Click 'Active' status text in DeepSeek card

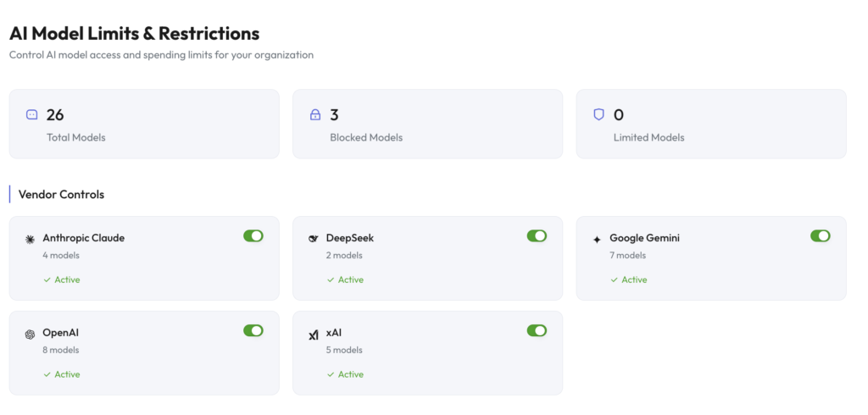[x=350, y=280]
